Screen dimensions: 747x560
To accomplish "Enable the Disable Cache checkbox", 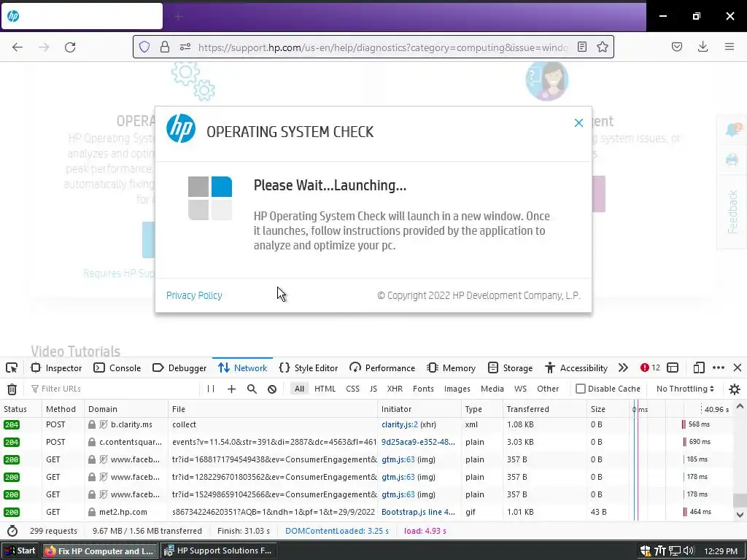I will 580,389.
